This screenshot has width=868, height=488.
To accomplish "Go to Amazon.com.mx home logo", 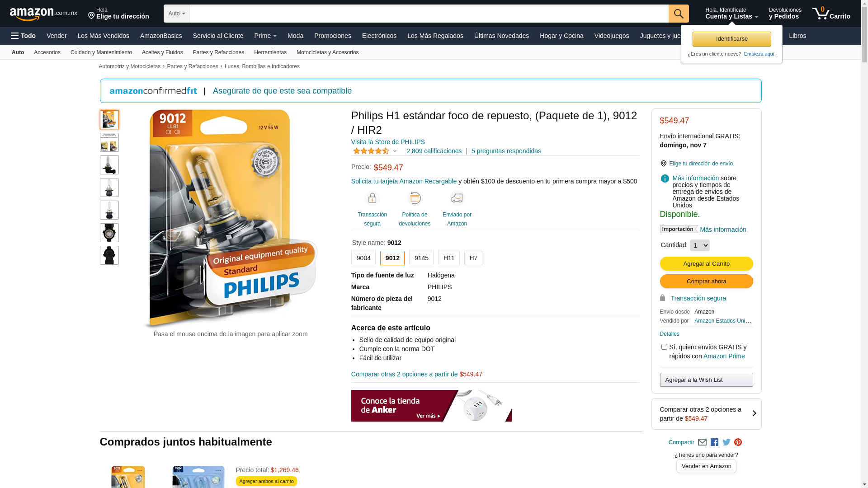I will 43,14.
